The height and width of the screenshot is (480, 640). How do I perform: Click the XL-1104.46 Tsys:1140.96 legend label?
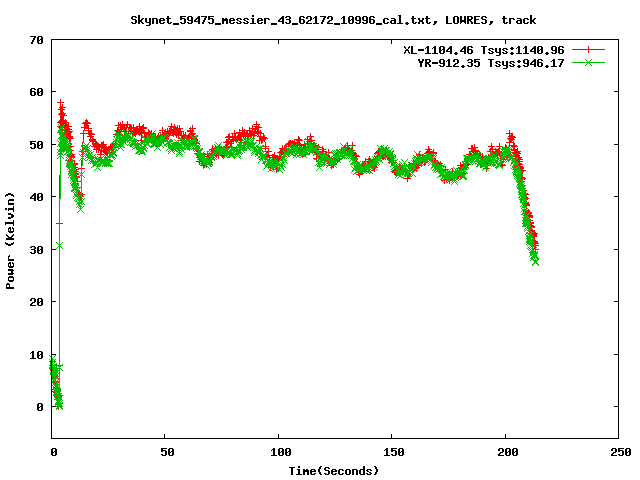coord(484,50)
